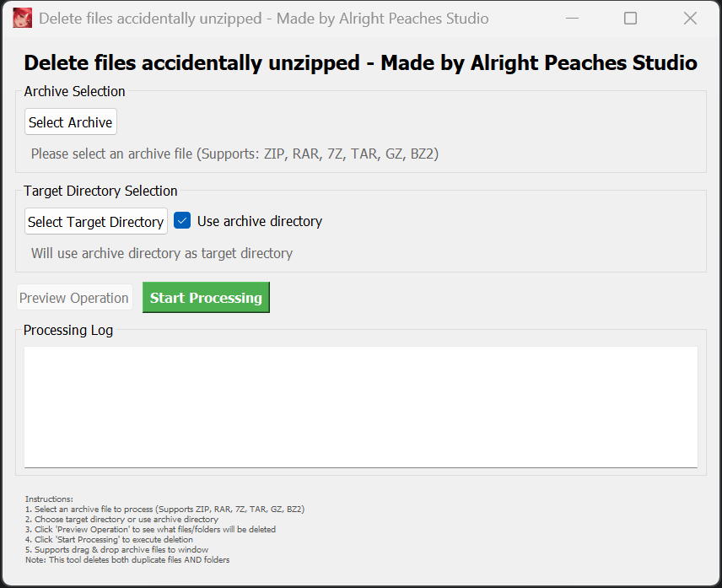Click the Processing Log group label
Screen dimensions: 722x588
[x=68, y=330]
